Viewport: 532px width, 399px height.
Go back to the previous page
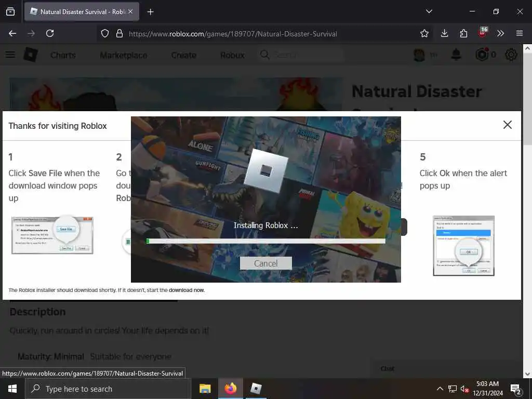(12, 33)
